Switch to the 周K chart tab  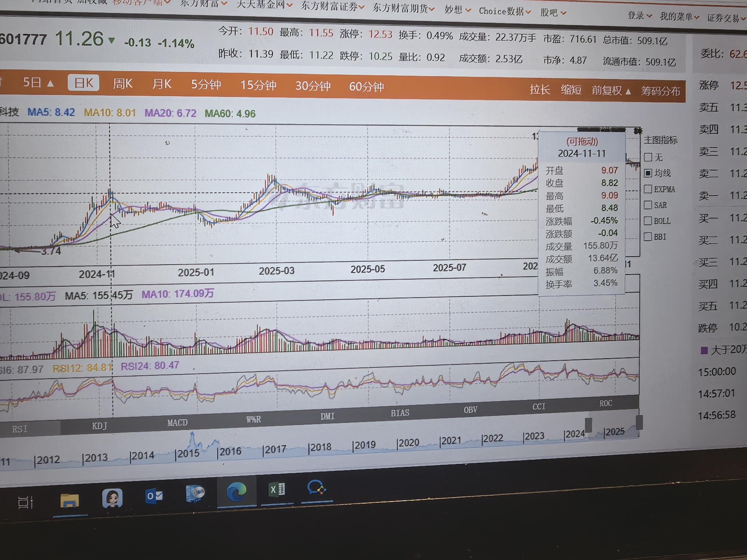[123, 84]
